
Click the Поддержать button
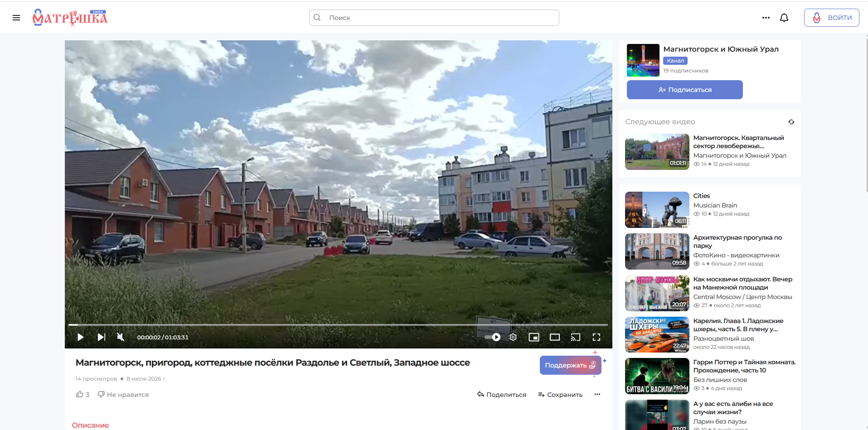[x=571, y=365]
